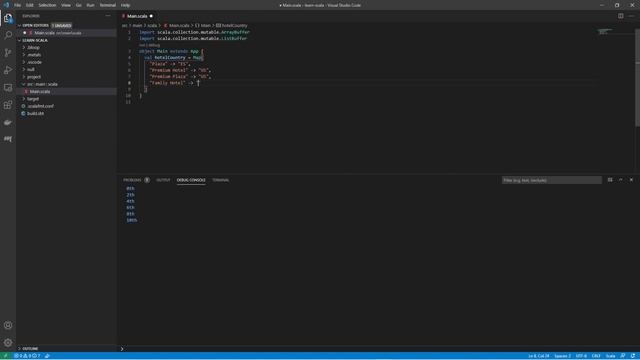Click the split editor right icon

[x=620, y=16]
